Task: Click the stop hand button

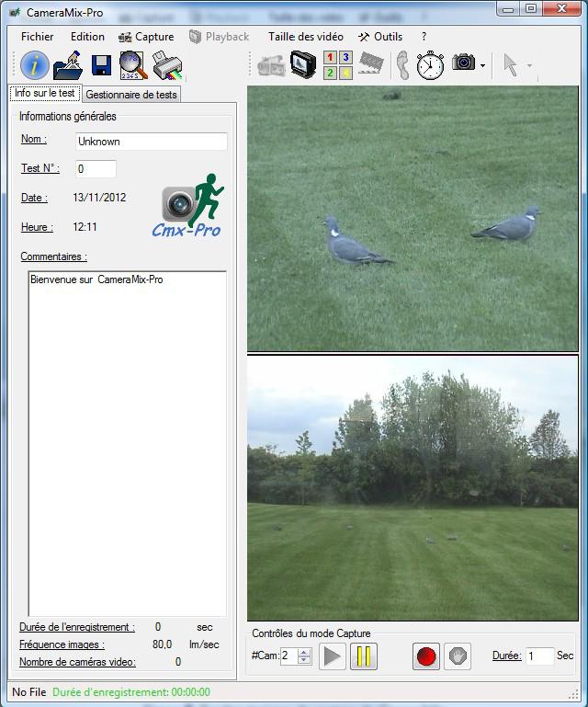Action: point(458,656)
